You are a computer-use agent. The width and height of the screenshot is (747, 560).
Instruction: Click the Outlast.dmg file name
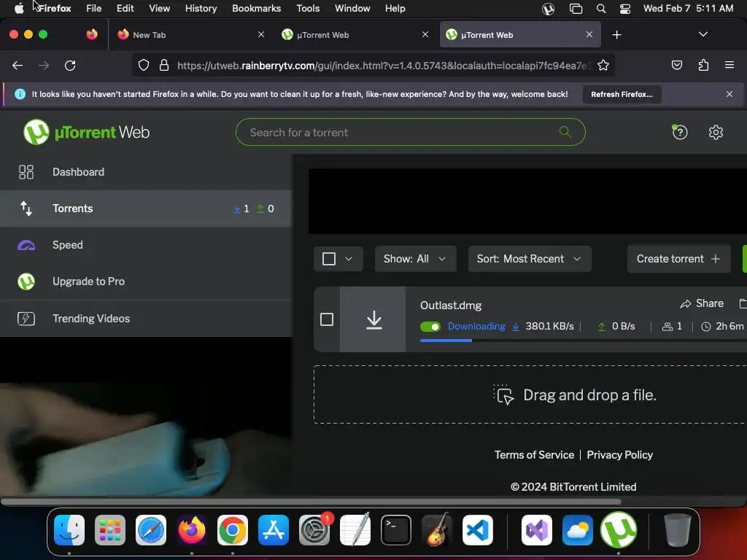click(x=451, y=306)
